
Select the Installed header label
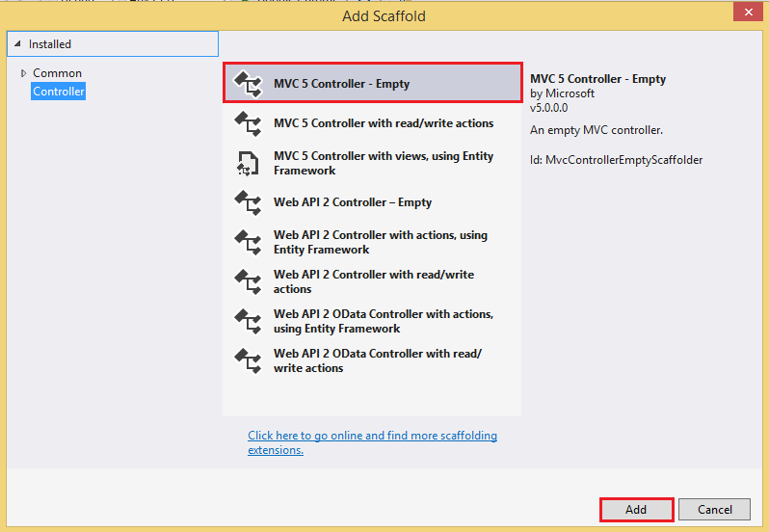coord(50,44)
